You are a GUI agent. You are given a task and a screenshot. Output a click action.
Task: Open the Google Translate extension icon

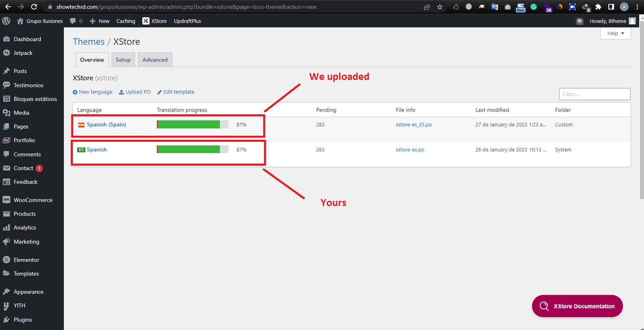[495, 7]
